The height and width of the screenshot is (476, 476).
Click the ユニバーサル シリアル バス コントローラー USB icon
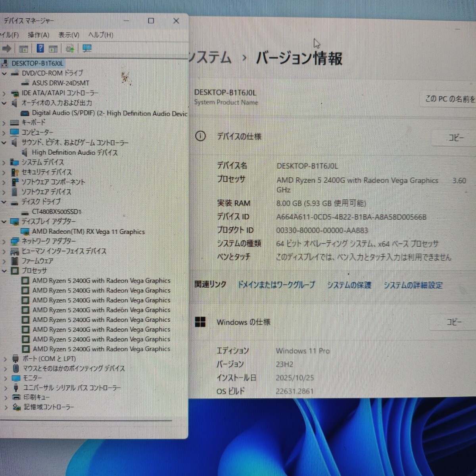(16, 388)
